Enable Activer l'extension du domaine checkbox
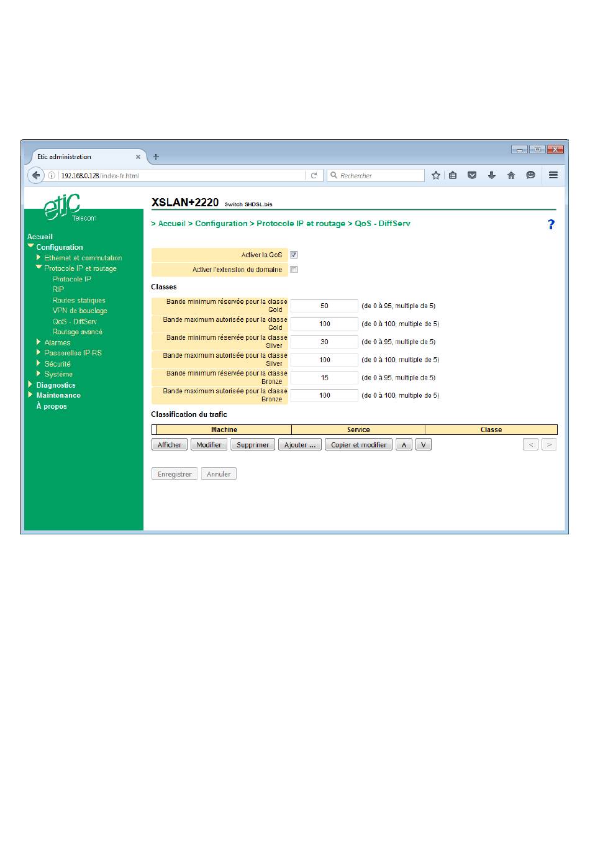The height and width of the screenshot is (868, 590). 294,270
